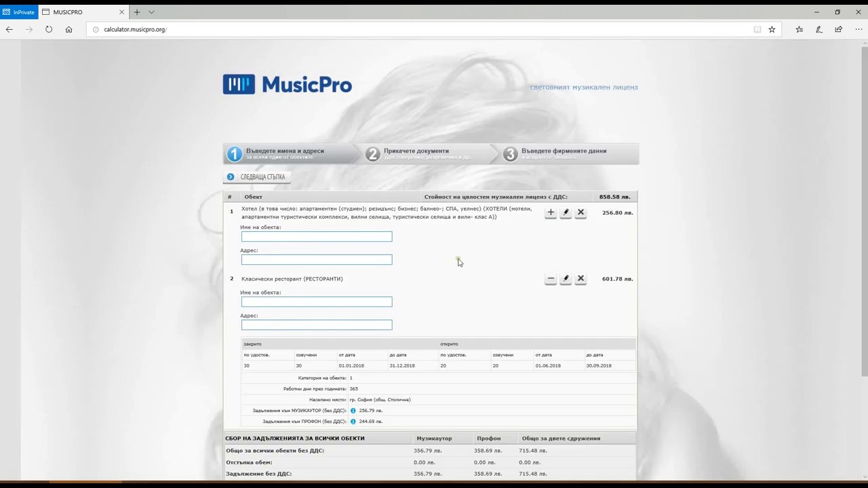
Task: Edit the hotel object with pencil icon
Action: [566, 213]
